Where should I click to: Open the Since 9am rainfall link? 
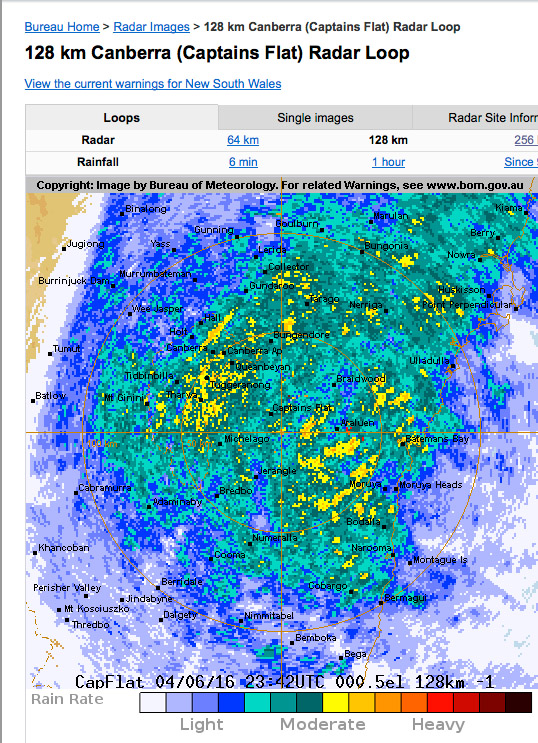point(520,162)
